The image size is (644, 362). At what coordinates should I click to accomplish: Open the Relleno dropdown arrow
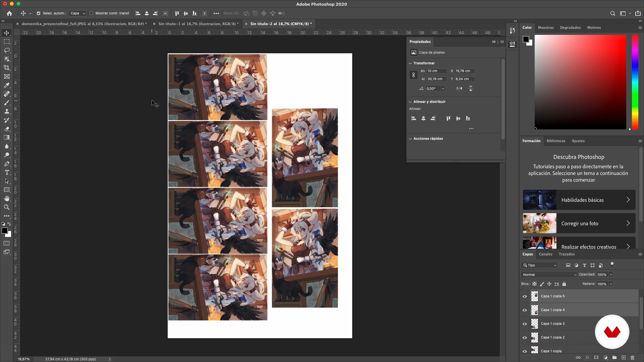point(611,284)
